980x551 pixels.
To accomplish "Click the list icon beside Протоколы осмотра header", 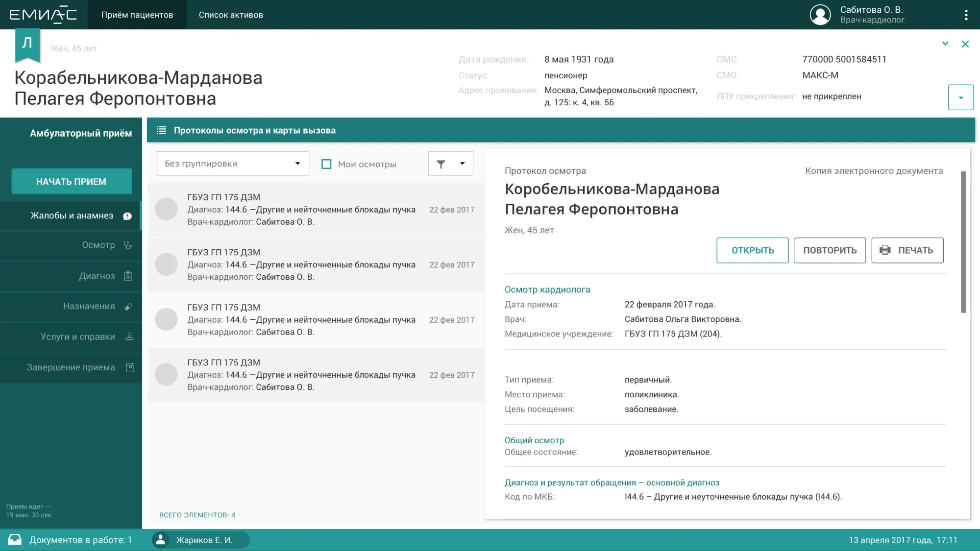I will point(161,130).
